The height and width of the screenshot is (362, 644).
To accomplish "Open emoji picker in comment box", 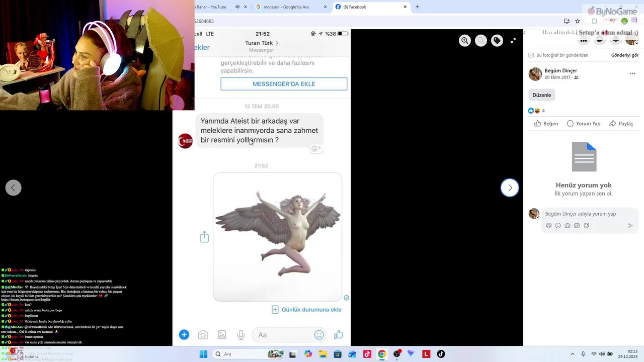I will click(x=558, y=226).
